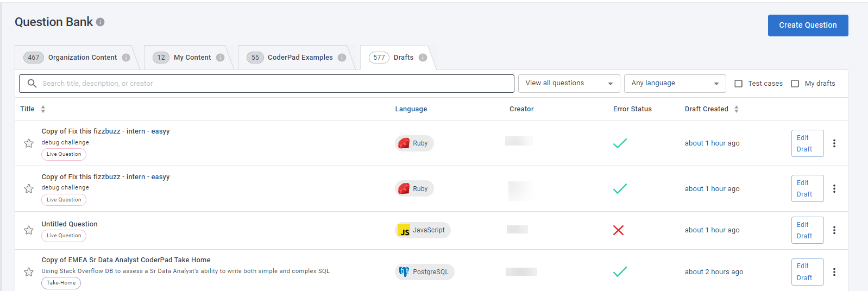The image size is (868, 291).
Task: Click the info icon beside Question Bank
Action: (100, 22)
